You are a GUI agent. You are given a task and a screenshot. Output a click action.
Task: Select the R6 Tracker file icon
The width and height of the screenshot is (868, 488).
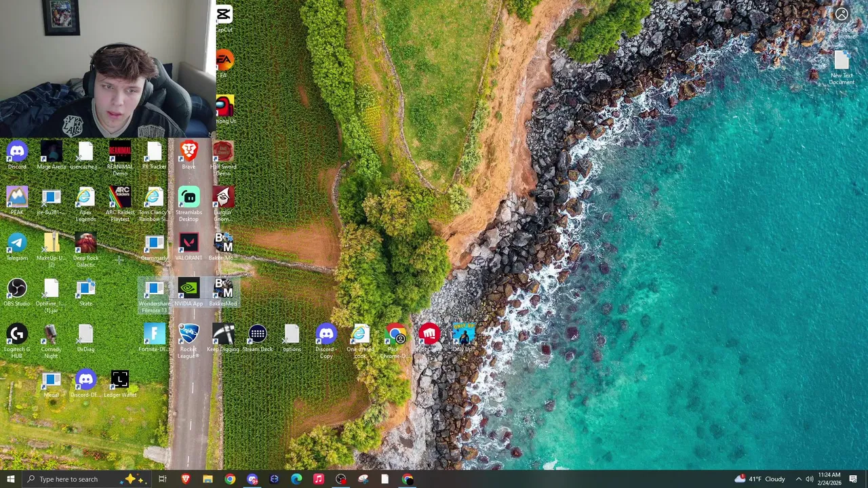tap(154, 155)
